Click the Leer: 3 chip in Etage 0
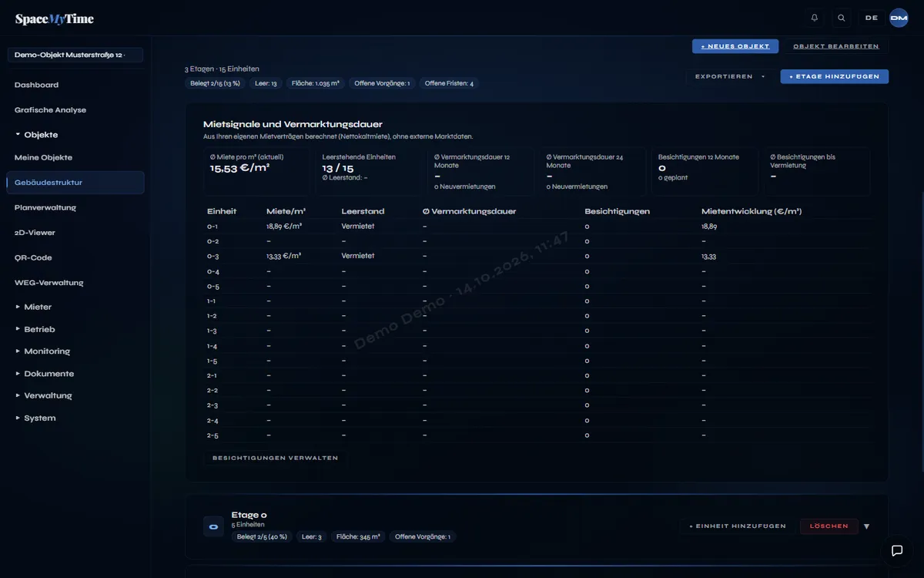 click(x=311, y=536)
